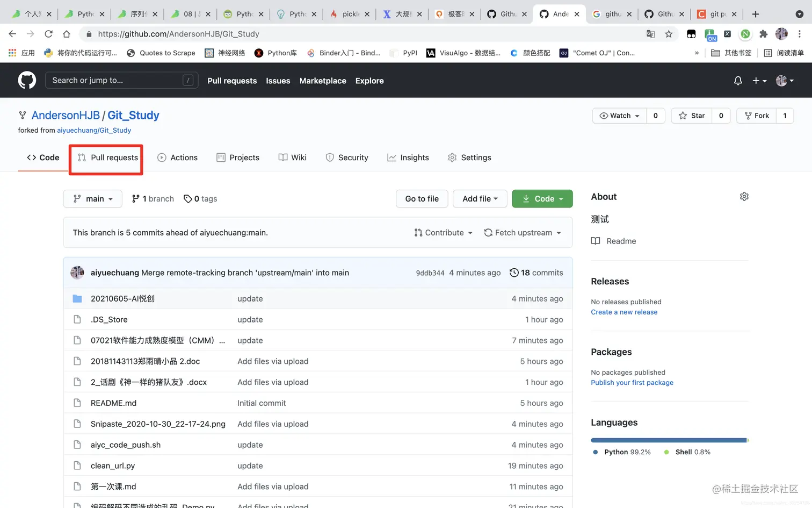Open the 应用 apps shortcut in bookmarks bar
This screenshot has width=812, height=508.
click(x=22, y=53)
